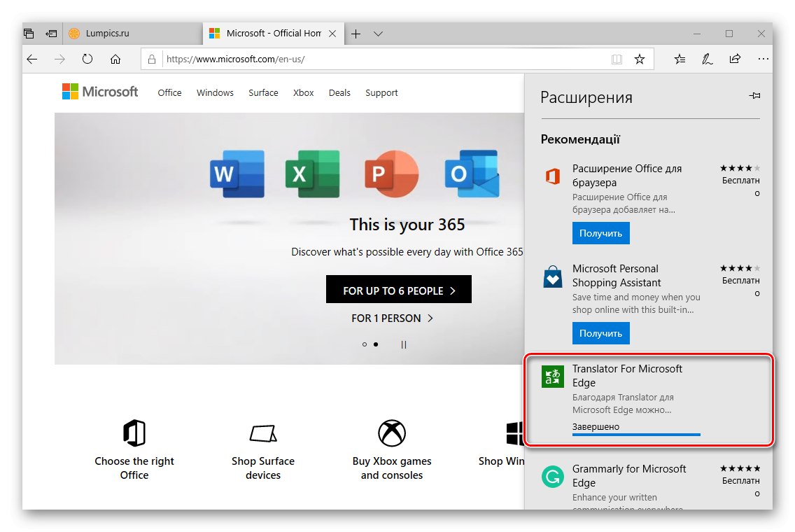The width and height of the screenshot is (795, 532).
Task: Open the tab preview chevron dropdown
Action: click(x=379, y=33)
